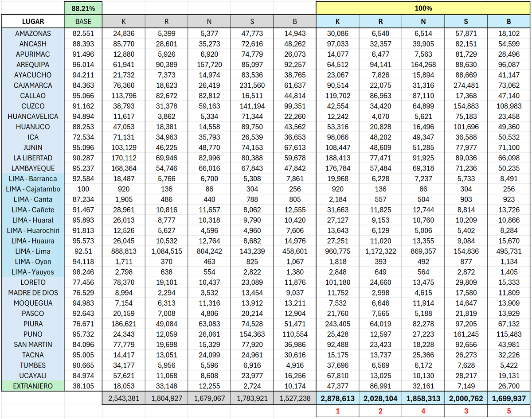The image size is (532, 419).
Task: Select the green BASE header cell
Action: tap(83, 21)
